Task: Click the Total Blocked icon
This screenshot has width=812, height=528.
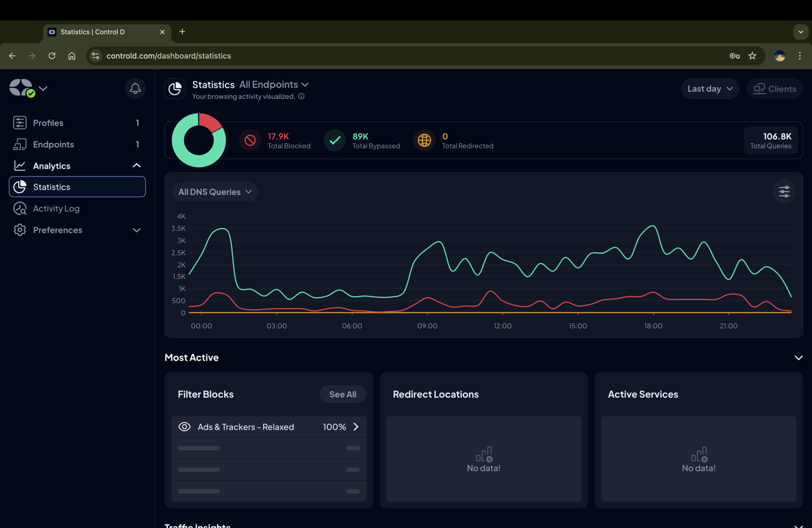Action: (x=250, y=140)
